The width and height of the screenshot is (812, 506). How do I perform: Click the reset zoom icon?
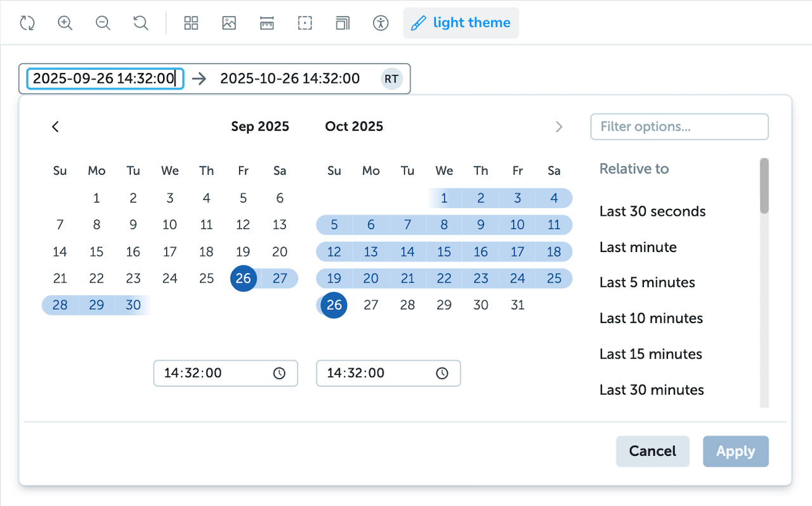[141, 23]
